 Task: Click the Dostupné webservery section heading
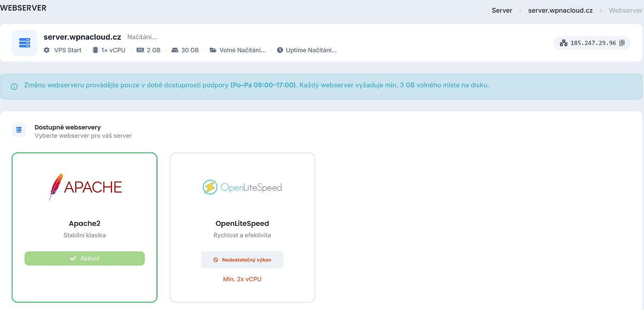pos(67,127)
